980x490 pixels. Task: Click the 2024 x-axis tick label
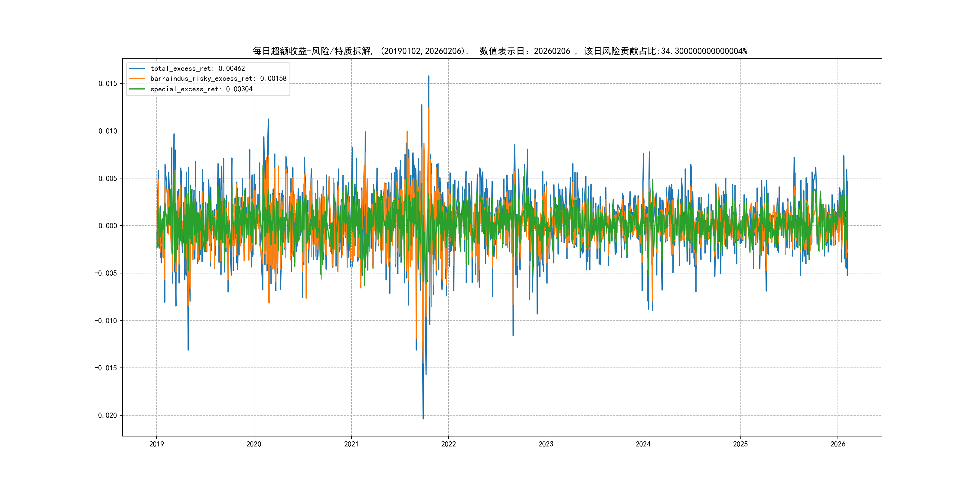[x=643, y=444]
